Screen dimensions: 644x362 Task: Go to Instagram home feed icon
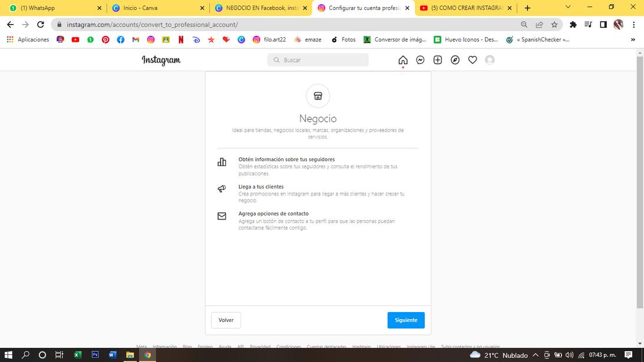403,60
